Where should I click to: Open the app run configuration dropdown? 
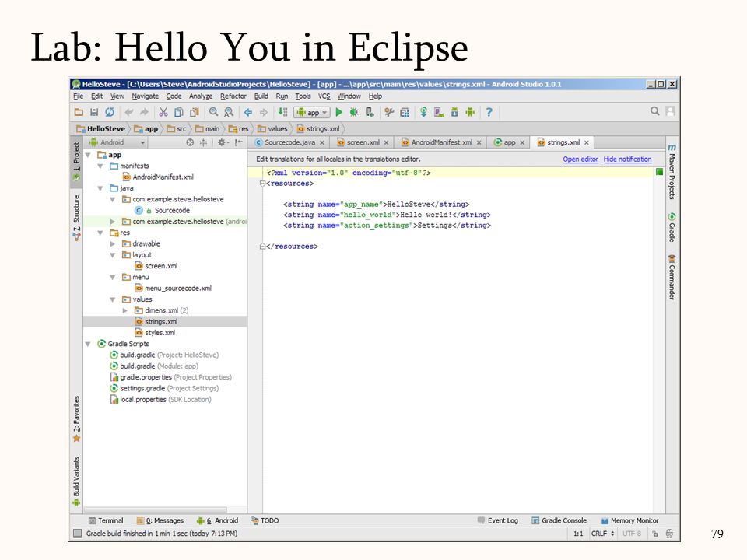pos(313,112)
